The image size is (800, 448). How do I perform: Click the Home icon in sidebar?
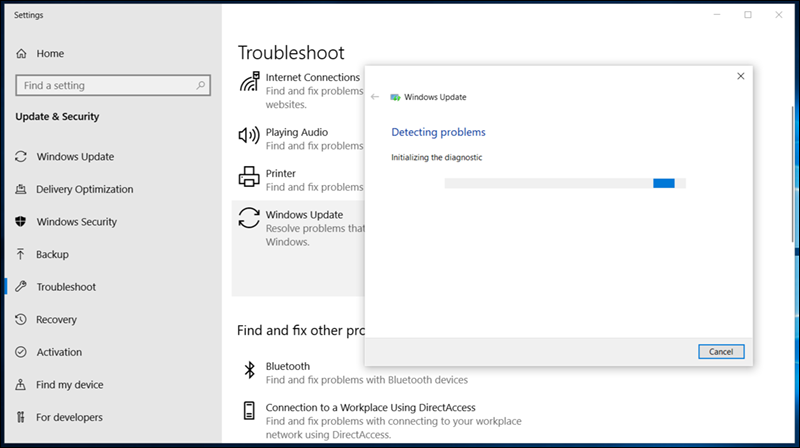(22, 53)
